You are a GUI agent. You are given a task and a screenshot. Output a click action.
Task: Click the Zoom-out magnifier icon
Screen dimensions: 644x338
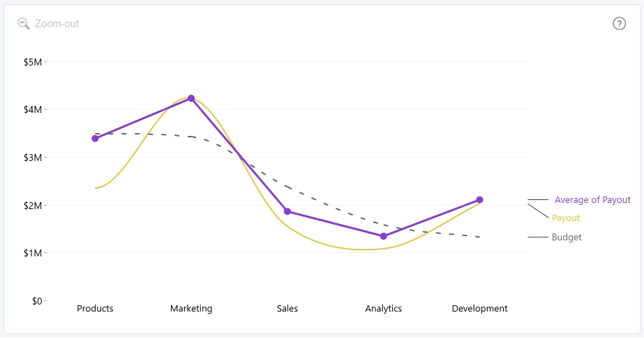click(x=24, y=24)
